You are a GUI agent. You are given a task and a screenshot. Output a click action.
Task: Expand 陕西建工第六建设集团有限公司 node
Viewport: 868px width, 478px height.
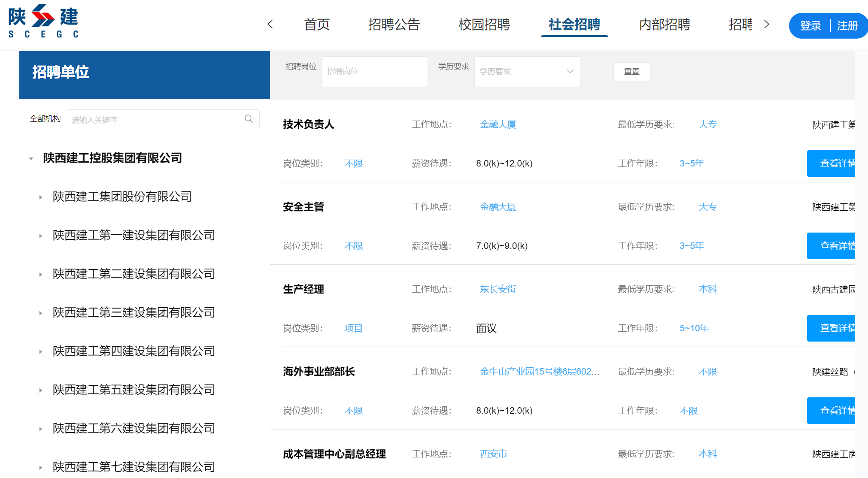40,429
